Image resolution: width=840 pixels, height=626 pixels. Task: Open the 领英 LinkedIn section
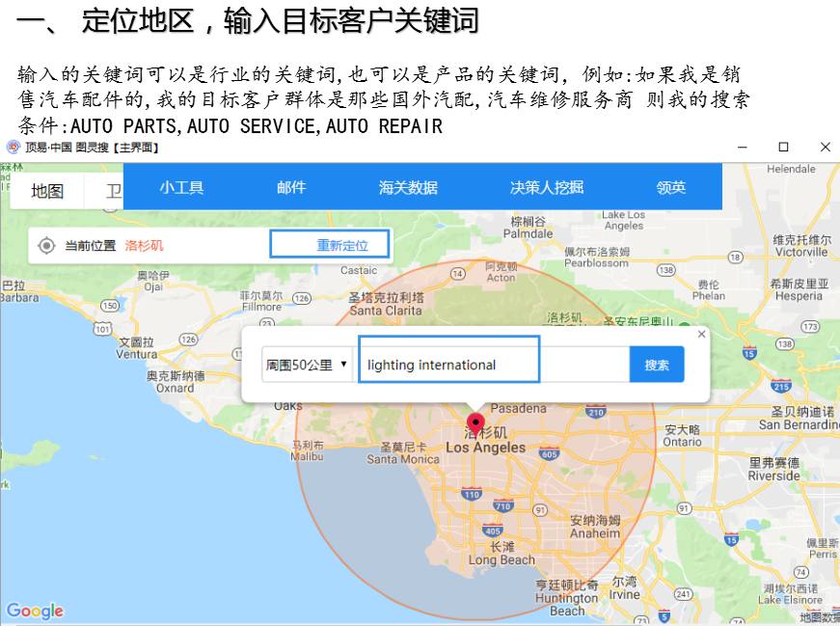[671, 187]
